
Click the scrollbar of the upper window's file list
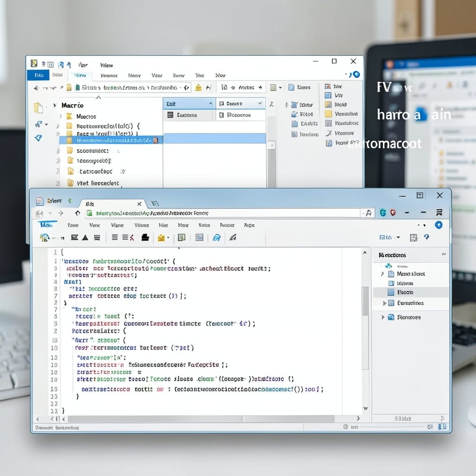pos(271,164)
